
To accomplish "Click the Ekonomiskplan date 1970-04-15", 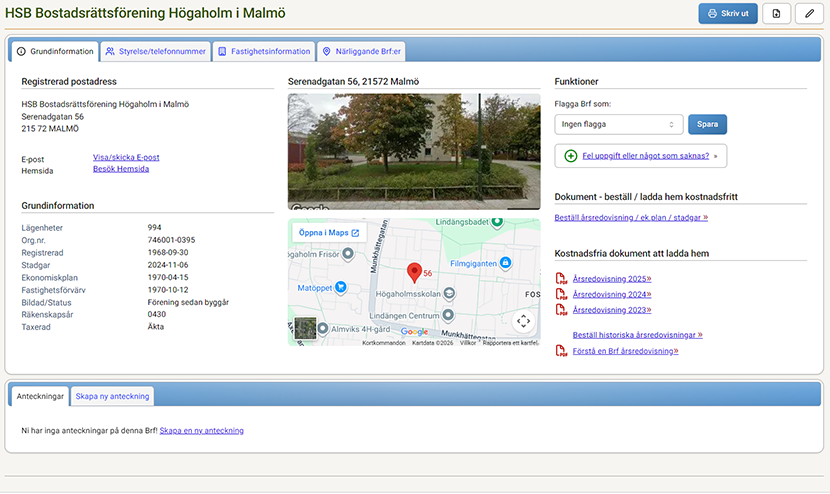I will [168, 277].
